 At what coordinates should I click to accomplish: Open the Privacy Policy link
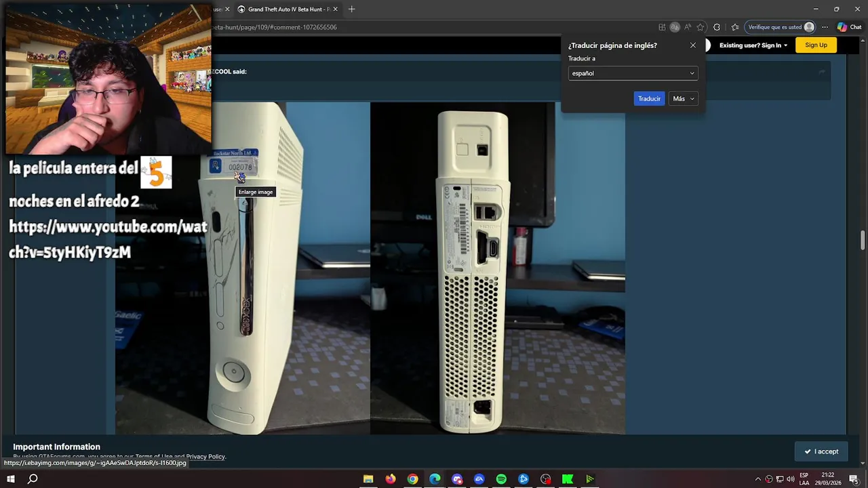click(x=205, y=457)
